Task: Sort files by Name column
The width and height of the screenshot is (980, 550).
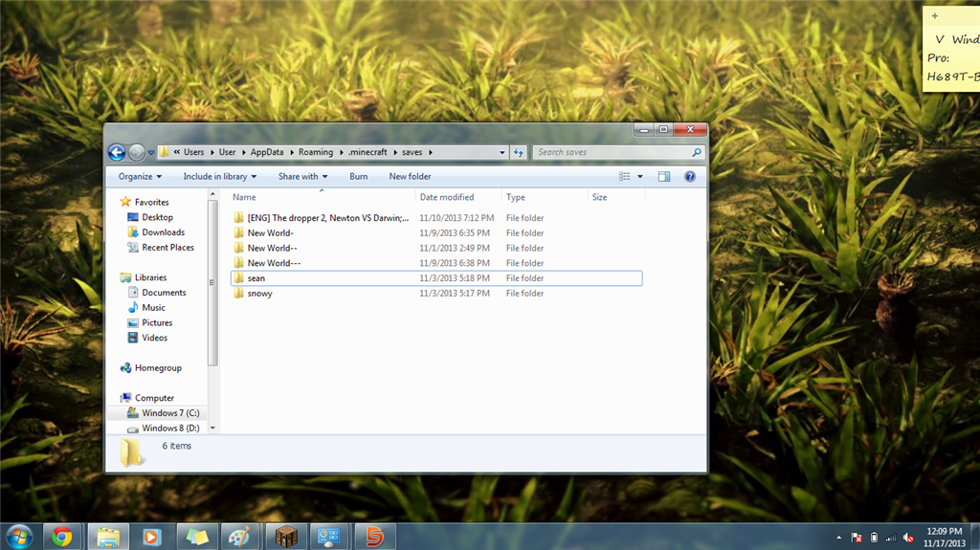Action: [244, 197]
